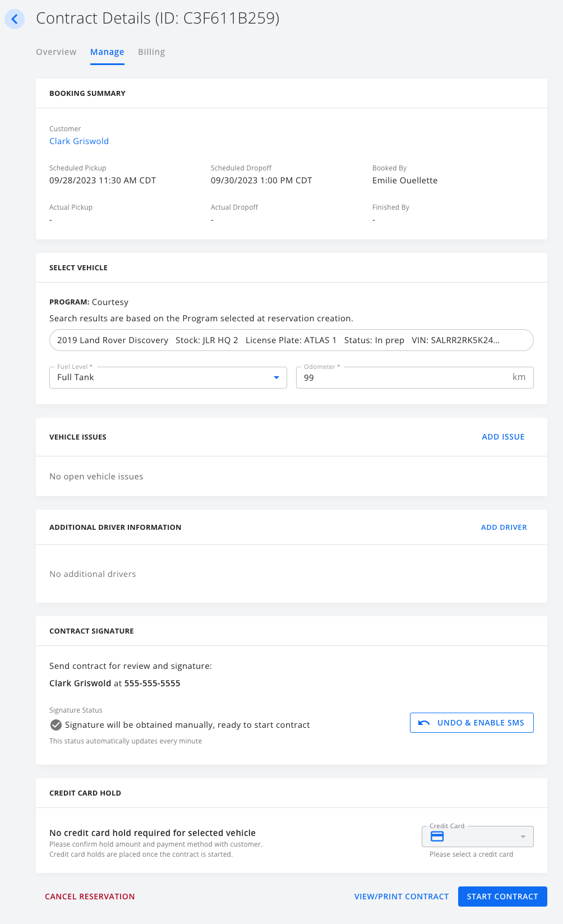Screen dimensions: 563x924
Task: Click ADD ISSUE in Vehicle Issues
Action: coord(503,437)
